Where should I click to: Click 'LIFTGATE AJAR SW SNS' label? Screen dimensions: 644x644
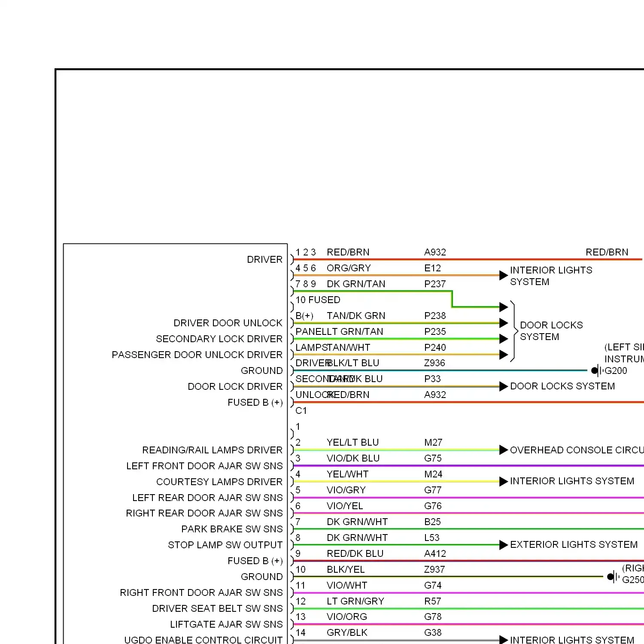(226, 624)
